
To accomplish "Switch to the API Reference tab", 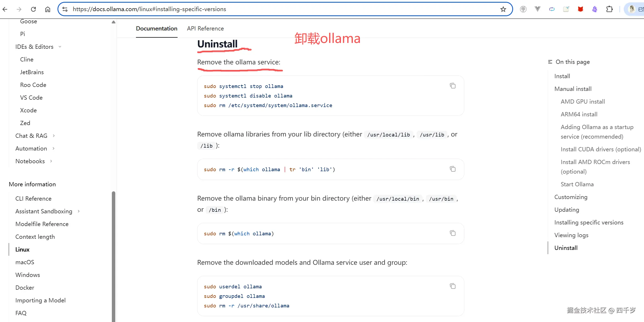I will (205, 28).
